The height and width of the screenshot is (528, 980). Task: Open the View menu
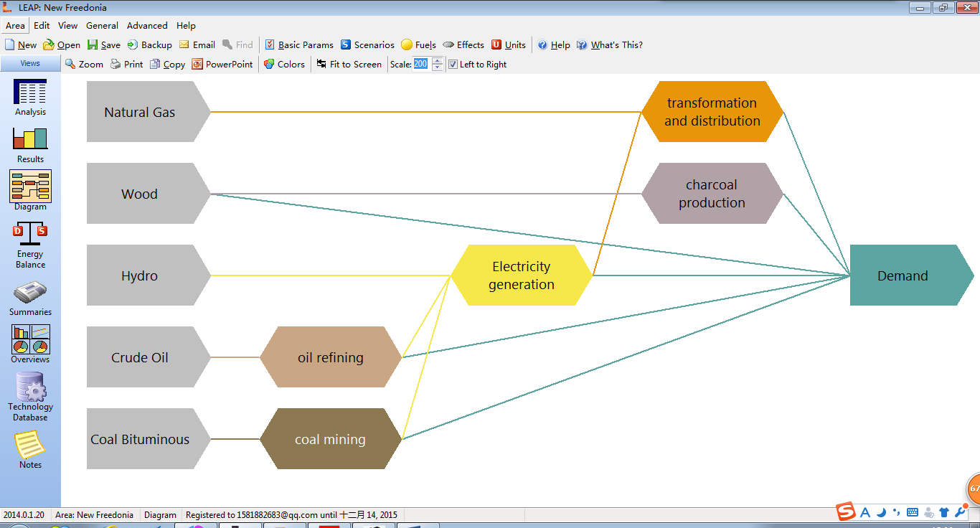(68, 25)
